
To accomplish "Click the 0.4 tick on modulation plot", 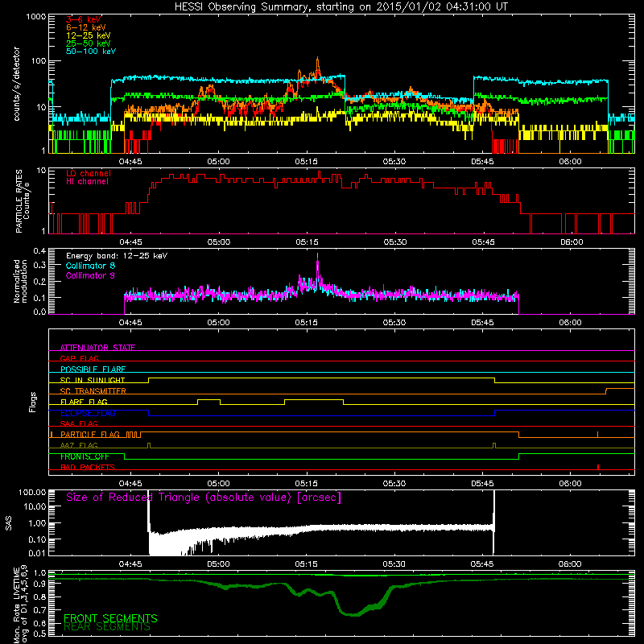I will 39,251.
